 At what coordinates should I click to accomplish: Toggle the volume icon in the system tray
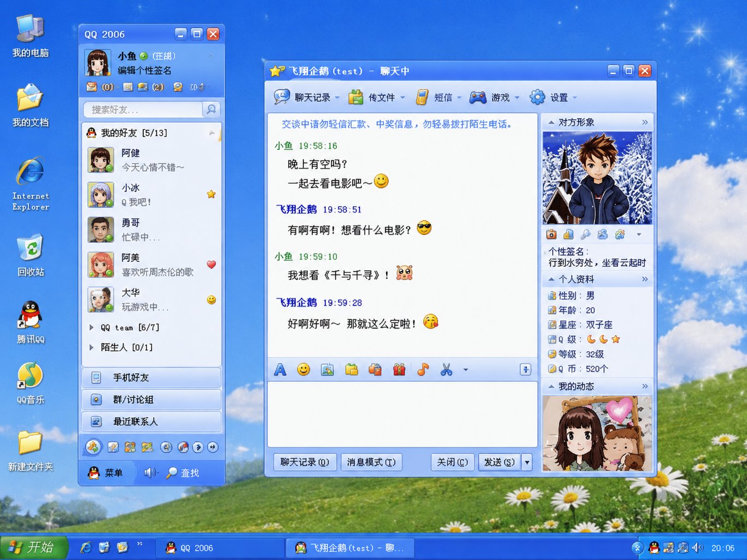click(697, 547)
